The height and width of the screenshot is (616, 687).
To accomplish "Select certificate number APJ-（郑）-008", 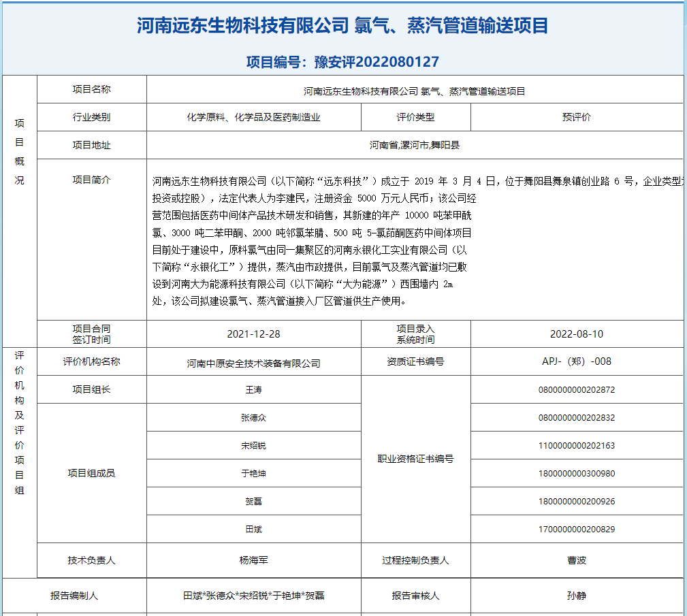I will [577, 361].
